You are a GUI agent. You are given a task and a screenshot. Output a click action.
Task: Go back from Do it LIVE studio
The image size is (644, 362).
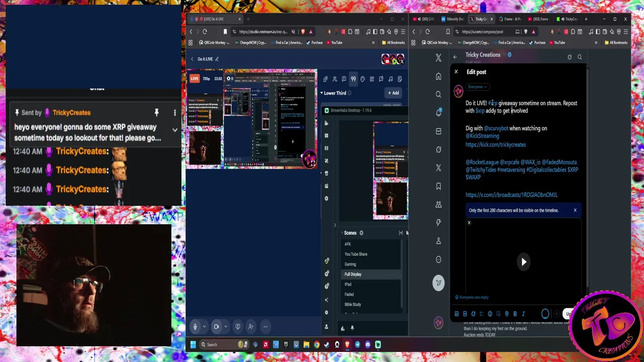pyautogui.click(x=192, y=59)
